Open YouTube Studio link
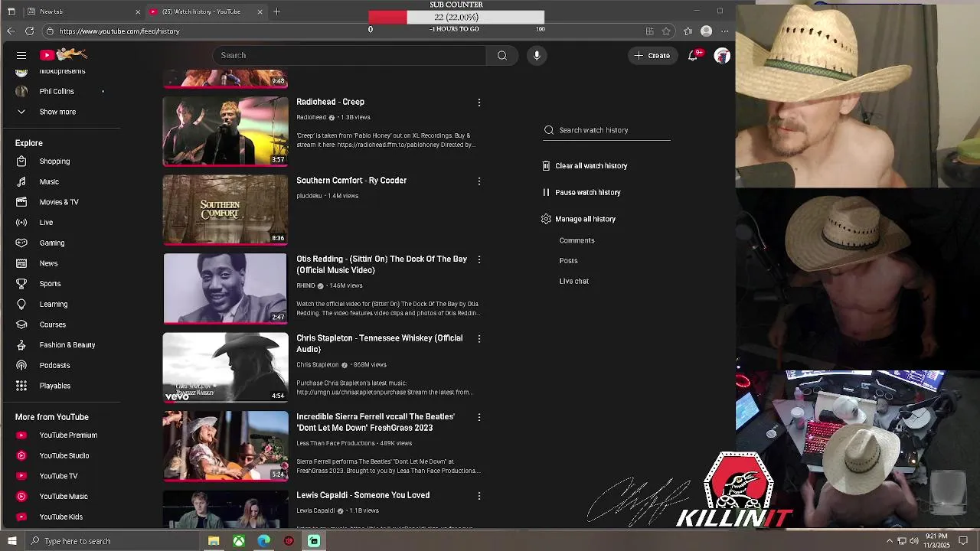Viewport: 980px width, 551px height. tap(64, 455)
